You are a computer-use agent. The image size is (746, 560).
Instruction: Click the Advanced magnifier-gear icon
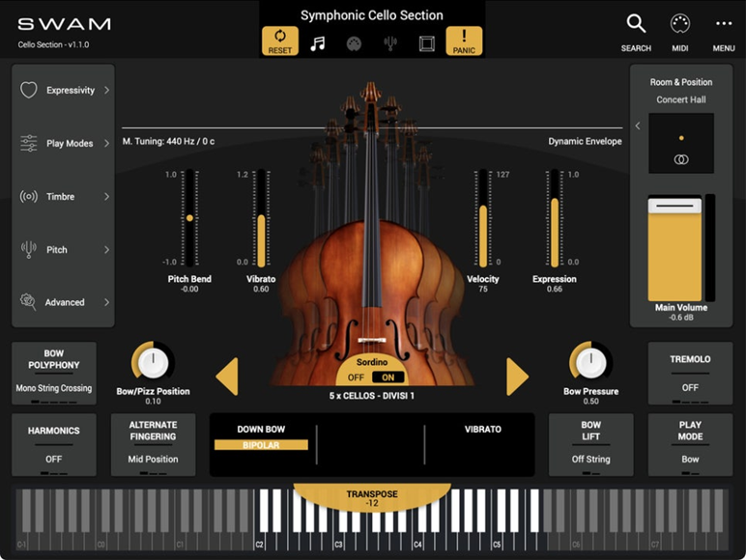[28, 302]
